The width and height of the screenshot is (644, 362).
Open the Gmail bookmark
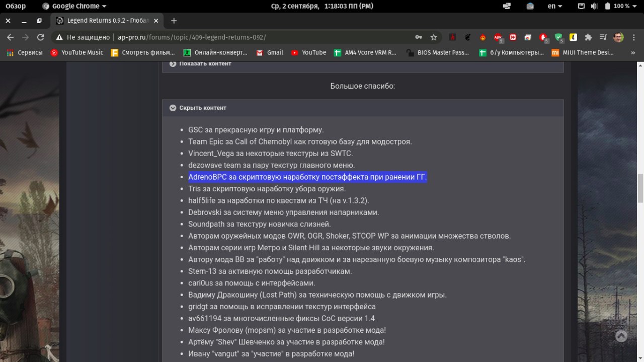click(270, 52)
